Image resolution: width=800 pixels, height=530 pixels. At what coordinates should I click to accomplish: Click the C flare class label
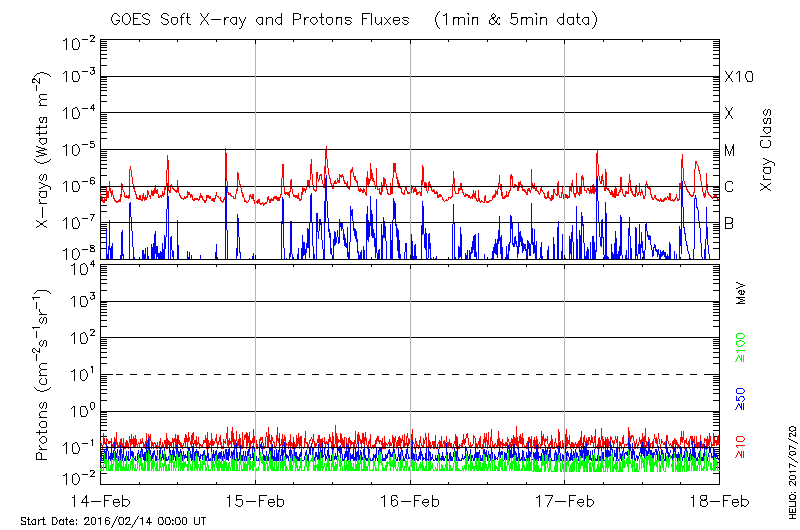[729, 187]
